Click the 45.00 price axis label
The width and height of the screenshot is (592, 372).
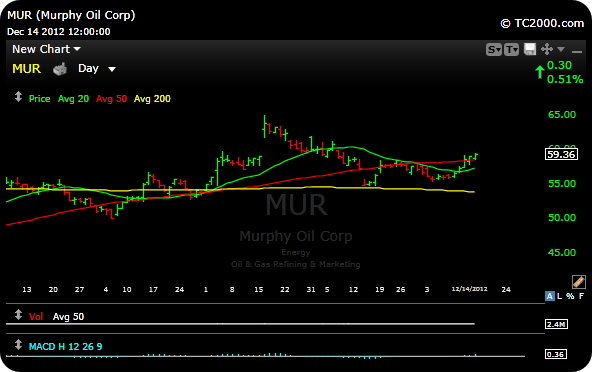[x=562, y=252]
